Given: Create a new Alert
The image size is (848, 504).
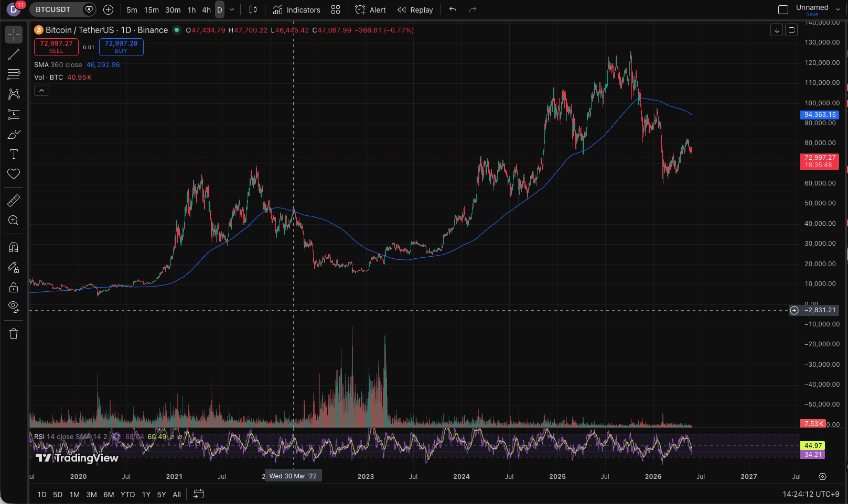Looking at the screenshot, I should [x=370, y=10].
